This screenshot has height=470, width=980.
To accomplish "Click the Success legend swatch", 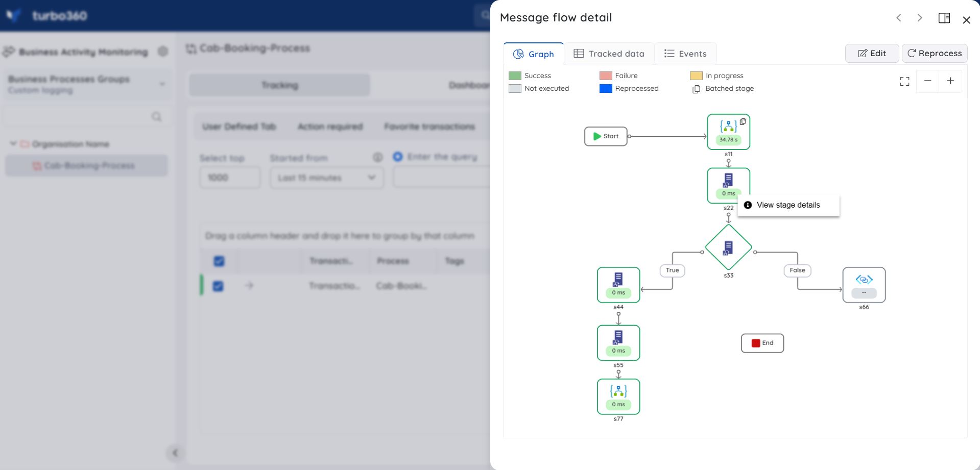I will click(x=515, y=76).
